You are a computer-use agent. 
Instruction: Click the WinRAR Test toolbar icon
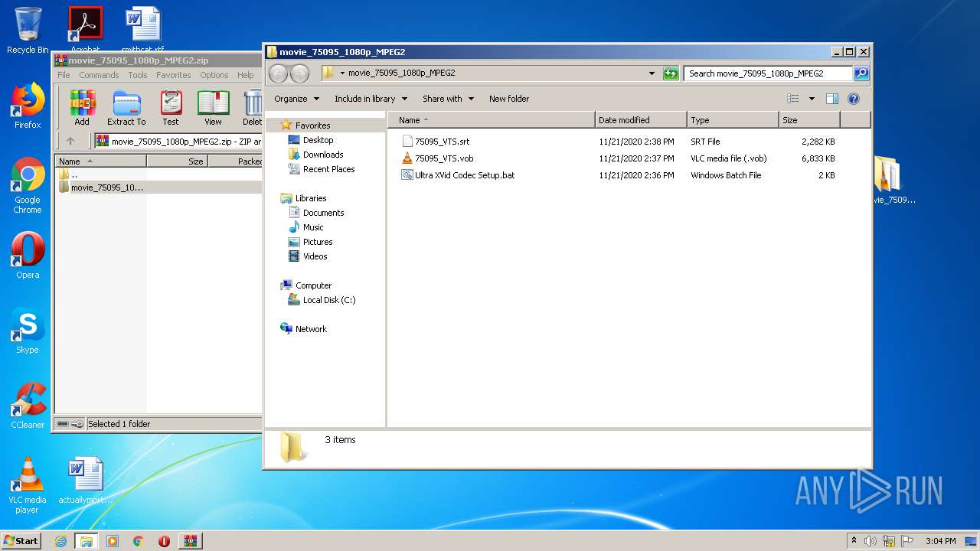[171, 108]
